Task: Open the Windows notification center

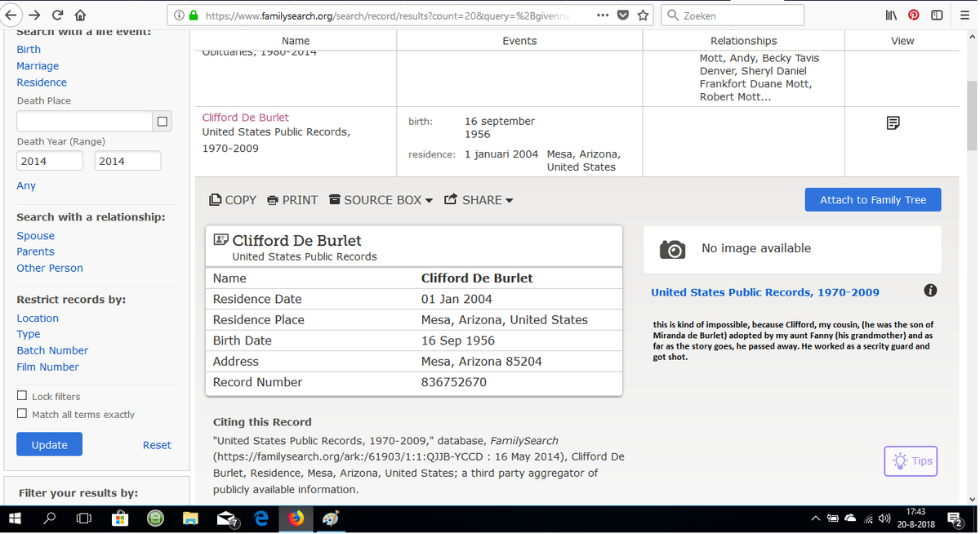Action: [955, 518]
